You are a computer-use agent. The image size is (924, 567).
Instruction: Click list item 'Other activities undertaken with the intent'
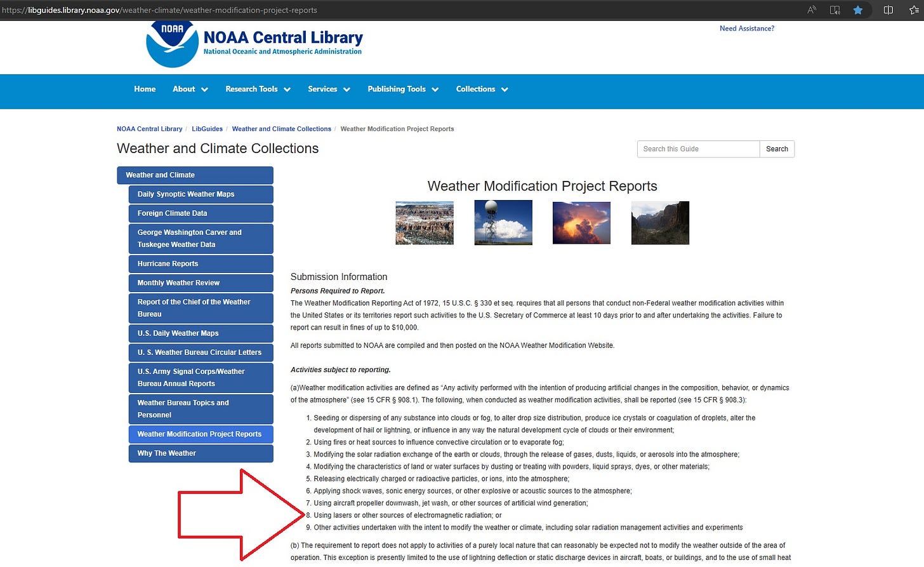click(528, 527)
